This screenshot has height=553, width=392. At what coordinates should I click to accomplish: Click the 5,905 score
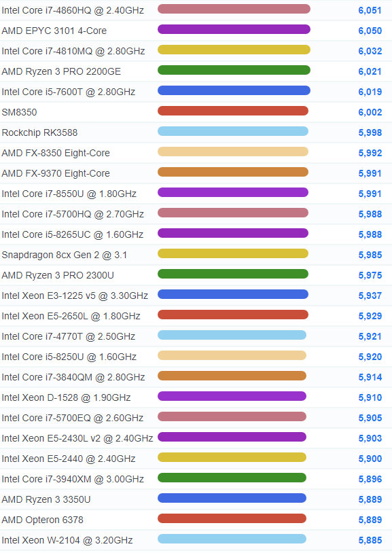tap(370, 418)
